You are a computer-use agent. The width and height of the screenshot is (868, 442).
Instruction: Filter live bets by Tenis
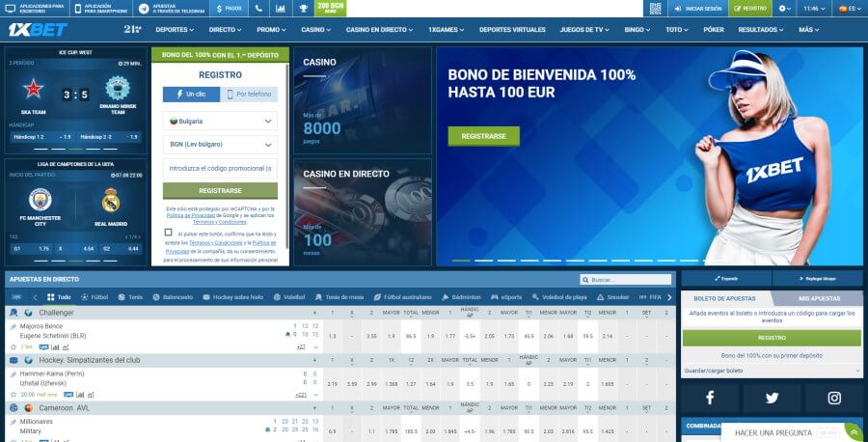[130, 297]
